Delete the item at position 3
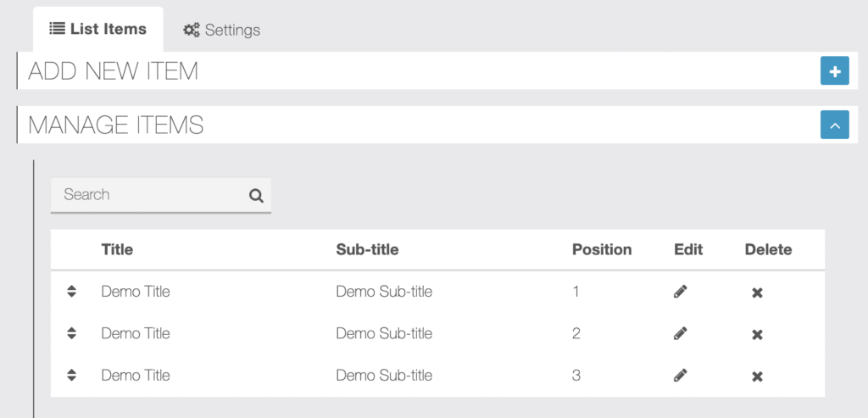868x418 pixels. pyautogui.click(x=757, y=377)
